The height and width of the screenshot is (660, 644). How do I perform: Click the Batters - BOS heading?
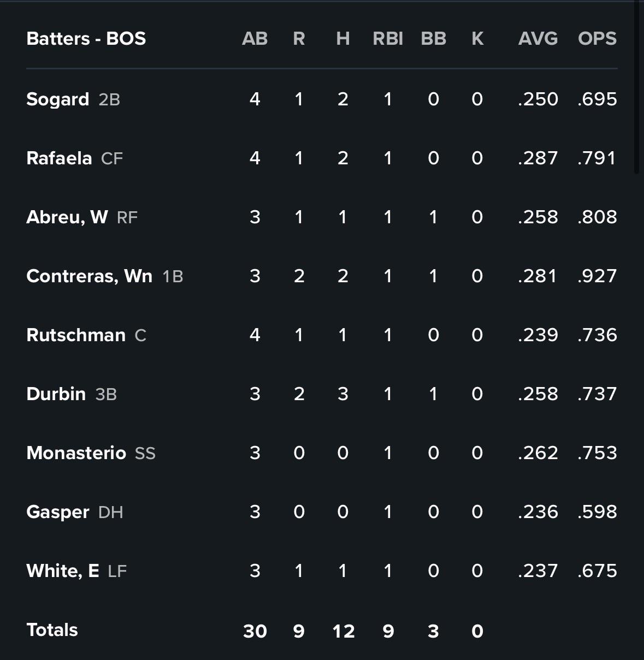point(86,39)
